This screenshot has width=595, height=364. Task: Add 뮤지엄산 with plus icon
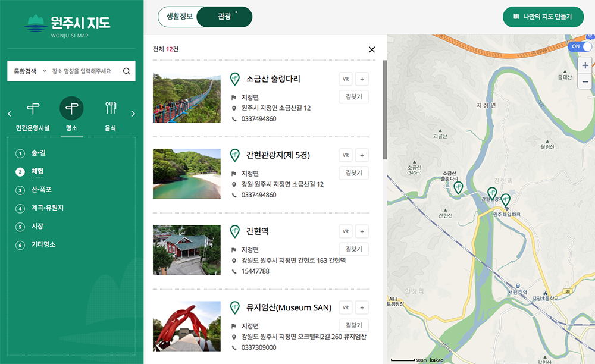click(362, 307)
